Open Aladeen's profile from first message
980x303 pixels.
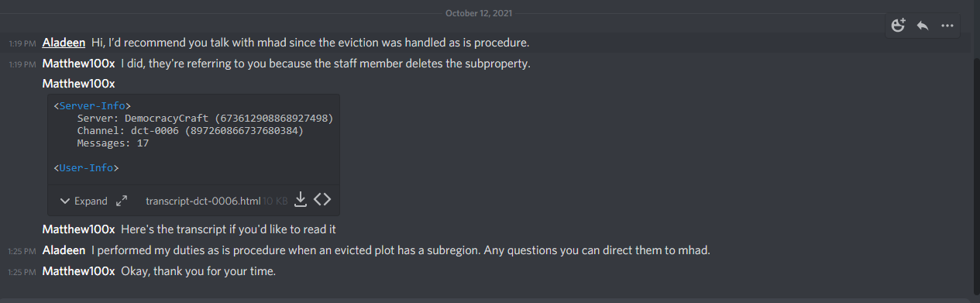tap(64, 42)
